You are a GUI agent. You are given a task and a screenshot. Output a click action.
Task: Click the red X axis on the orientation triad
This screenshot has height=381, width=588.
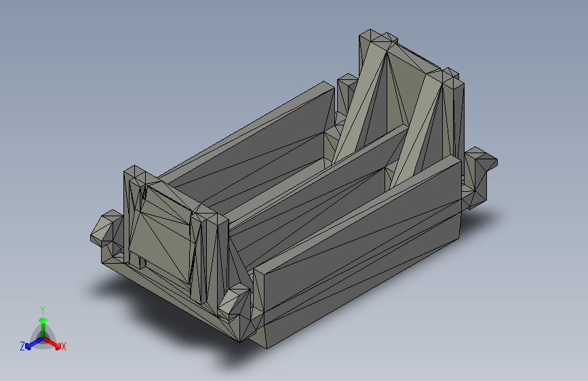point(52,343)
